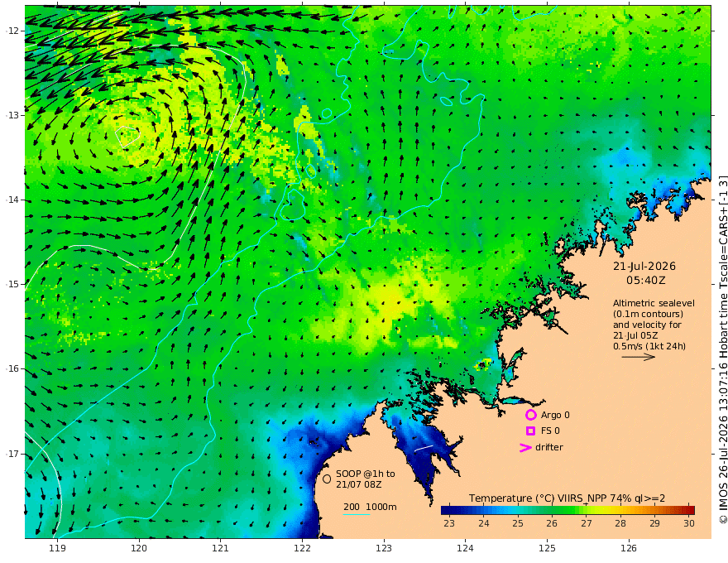The image size is (728, 563).
Task: Click the latitude axis label -16
Action: [12, 368]
